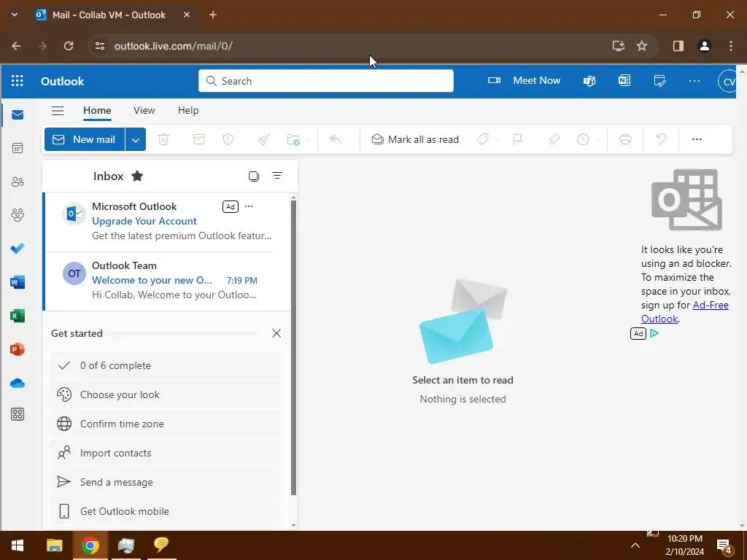Click Mark all as read
Screen dimensions: 747x560
pyautogui.click(x=415, y=139)
